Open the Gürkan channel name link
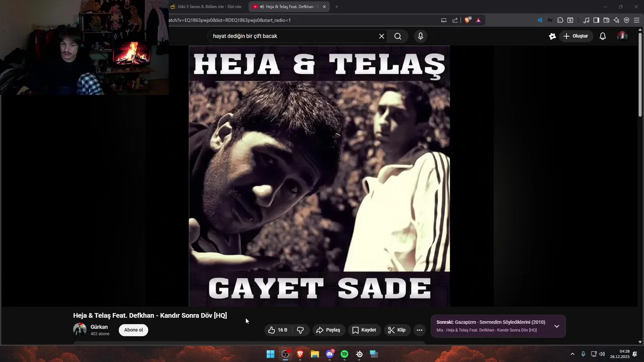 coord(99,327)
